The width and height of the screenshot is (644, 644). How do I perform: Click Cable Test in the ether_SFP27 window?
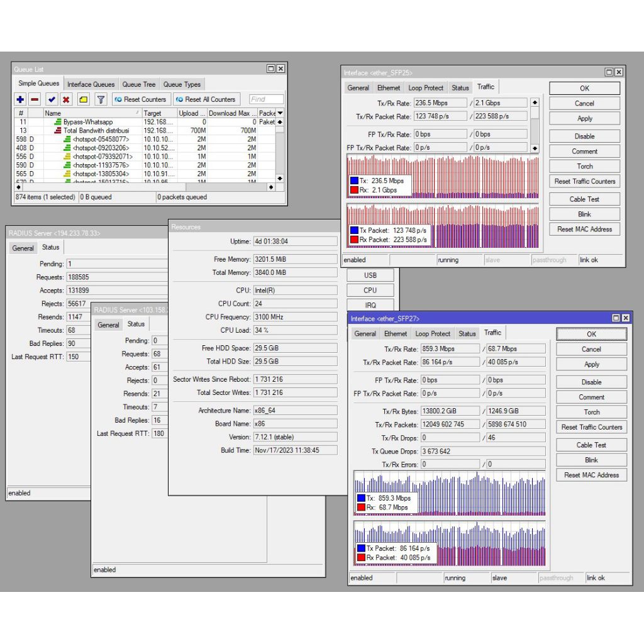[x=591, y=445]
